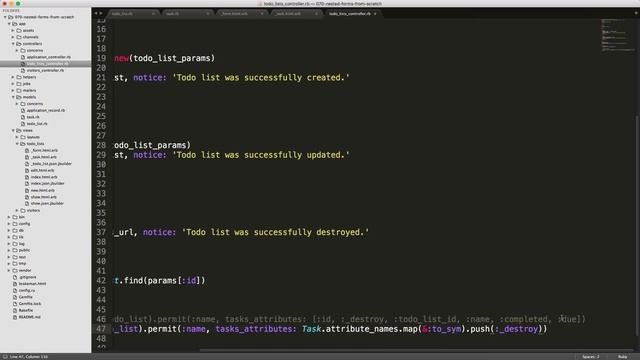Image resolution: width=640 pixels, height=360 pixels.
Task: Click the file icon beside new.html.erb
Action: (27, 190)
